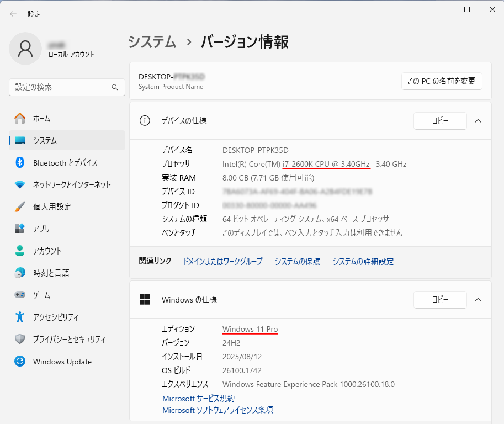Click the Bluetooth とデバイス icon
This screenshot has width=504, height=424.
tap(20, 162)
